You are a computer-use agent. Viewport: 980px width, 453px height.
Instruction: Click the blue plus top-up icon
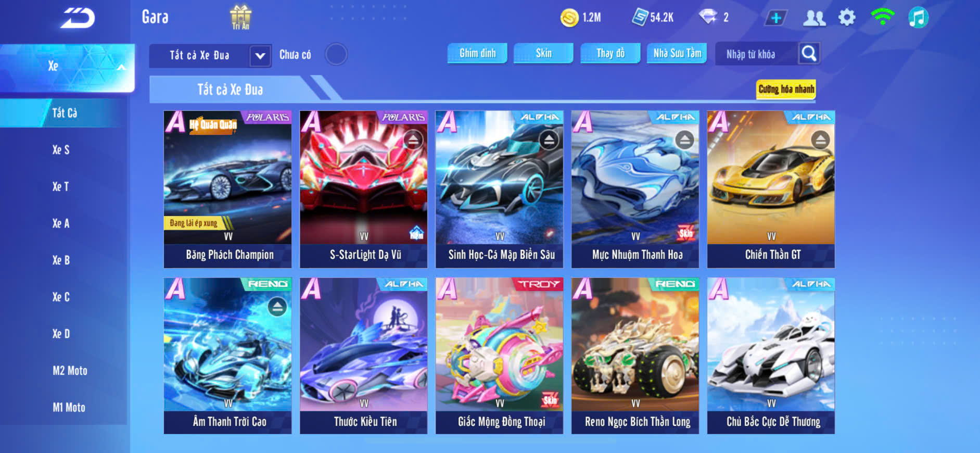(x=776, y=18)
